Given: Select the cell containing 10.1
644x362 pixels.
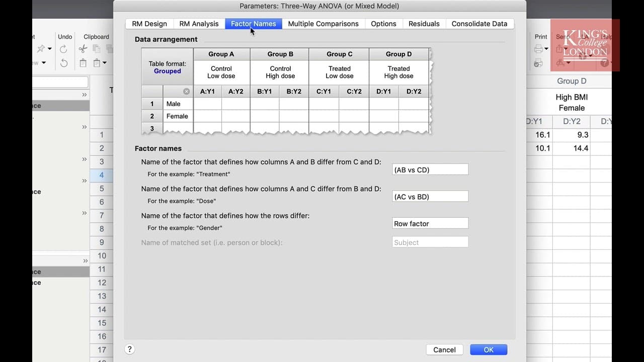Looking at the screenshot, I should pyautogui.click(x=539, y=148).
